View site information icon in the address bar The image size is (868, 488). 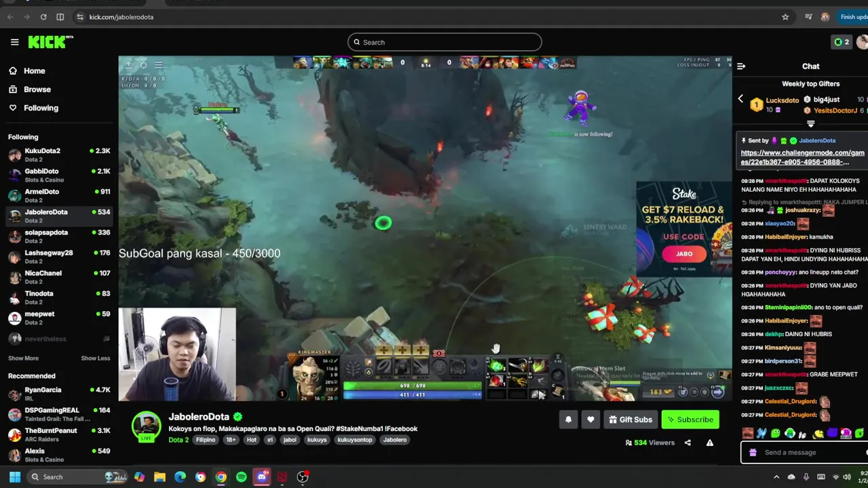[x=80, y=17]
